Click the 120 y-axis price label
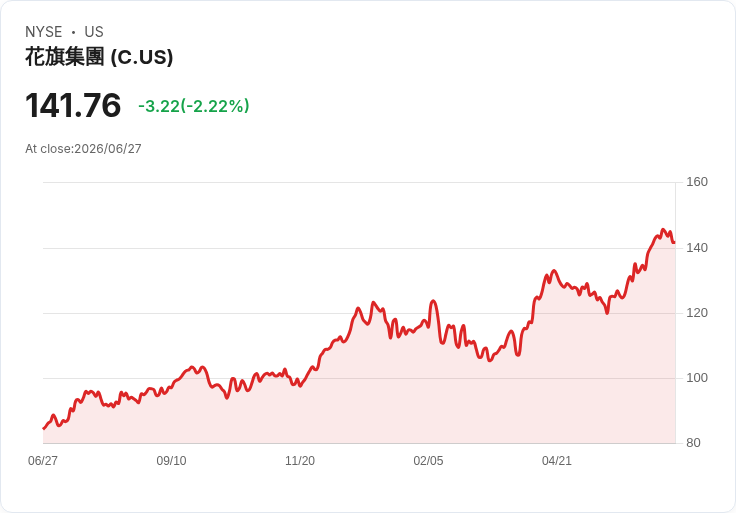 tap(697, 313)
